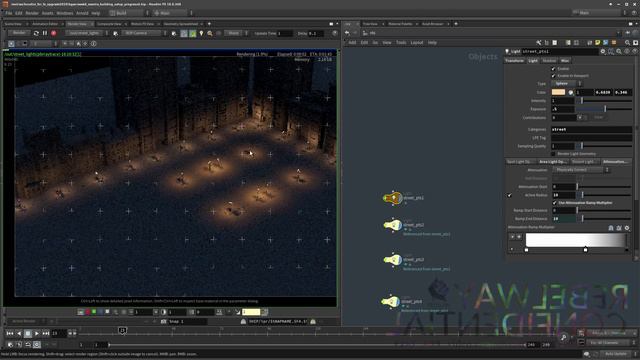The height and width of the screenshot is (360, 640).
Task: Switch to the Light parameter tab
Action: pyautogui.click(x=533, y=60)
